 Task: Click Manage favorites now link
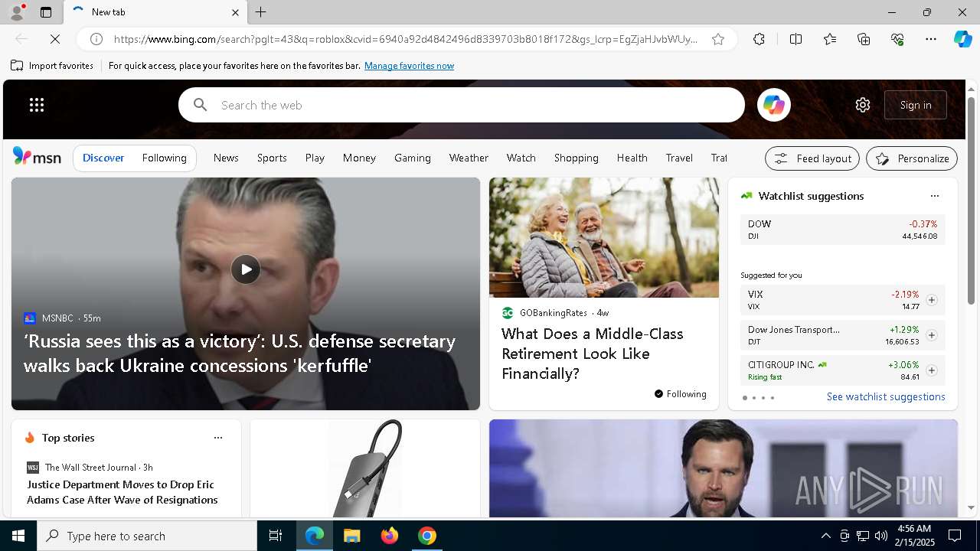(409, 66)
